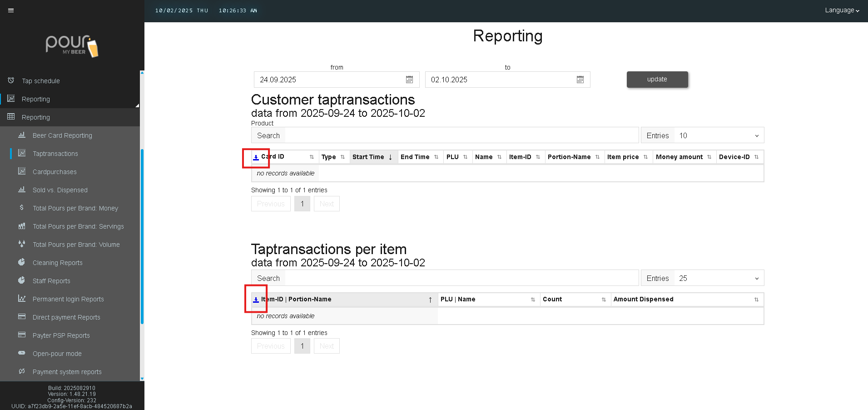Change Entries dropdown showing 10
Screen dimensions: 868x410
click(x=718, y=135)
